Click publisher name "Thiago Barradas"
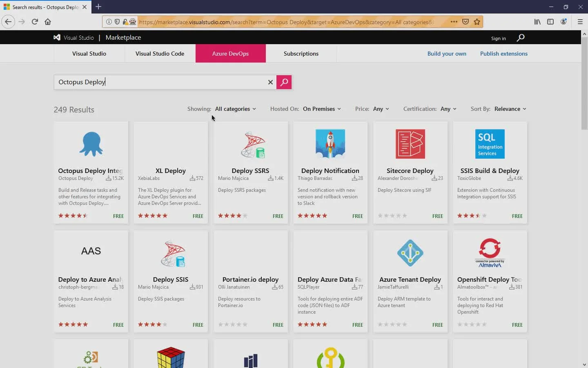This screenshot has width=588, height=368. tap(315, 178)
